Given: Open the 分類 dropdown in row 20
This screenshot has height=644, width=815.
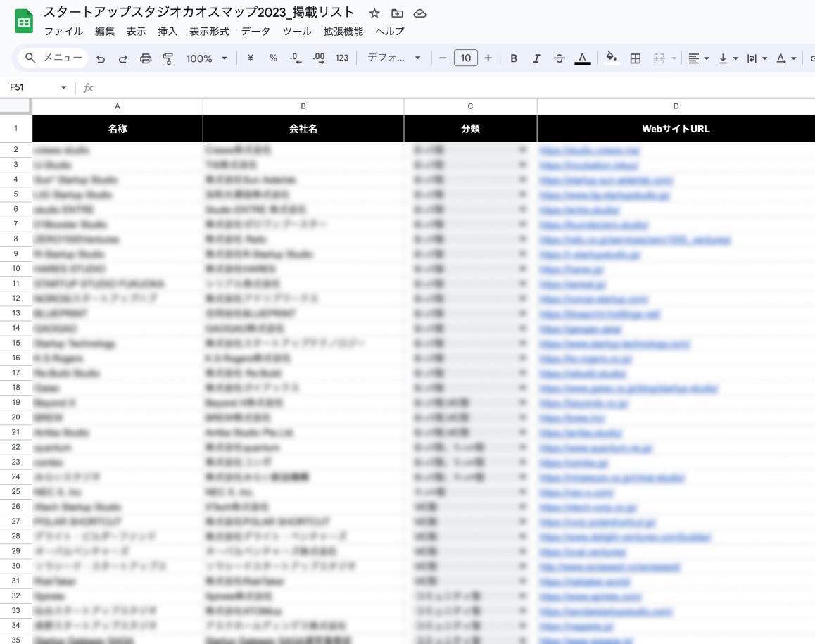Looking at the screenshot, I should click(x=522, y=417).
